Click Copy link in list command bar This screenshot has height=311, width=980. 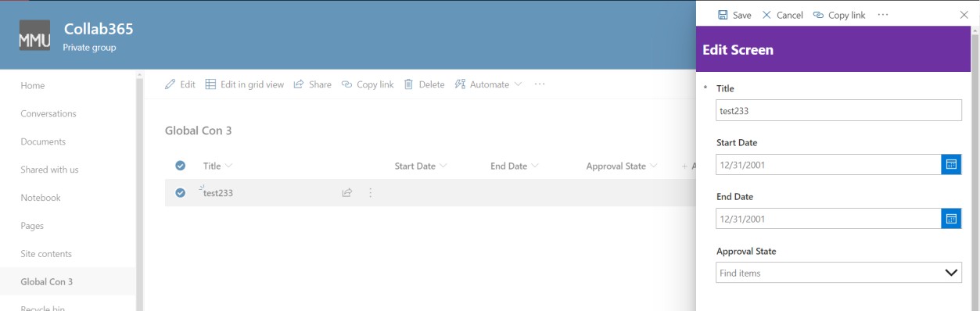coord(368,84)
